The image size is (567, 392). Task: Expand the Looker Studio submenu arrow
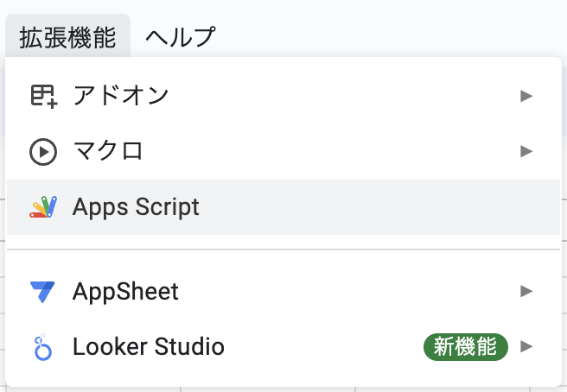pos(526,346)
